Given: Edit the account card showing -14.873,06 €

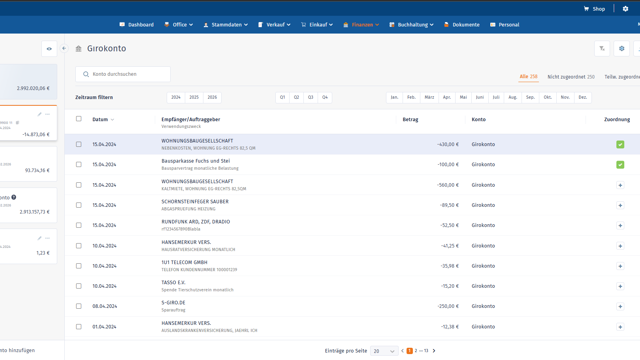Looking at the screenshot, I should pos(40,114).
